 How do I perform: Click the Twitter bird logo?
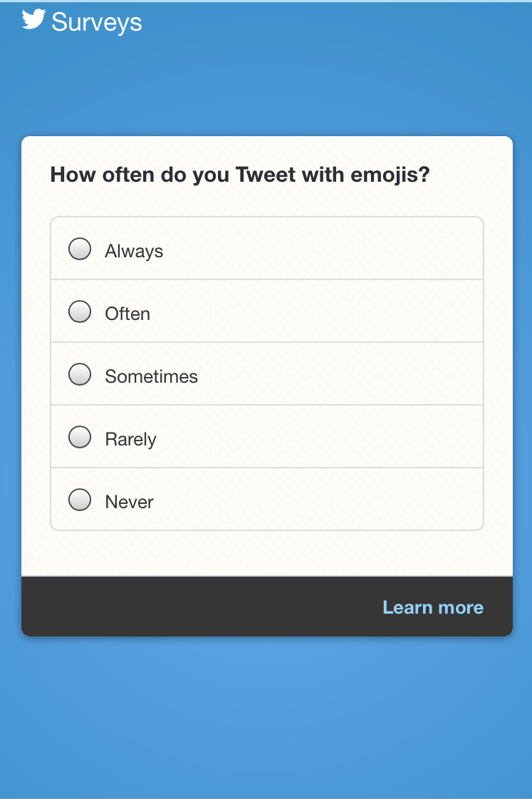pos(33,20)
